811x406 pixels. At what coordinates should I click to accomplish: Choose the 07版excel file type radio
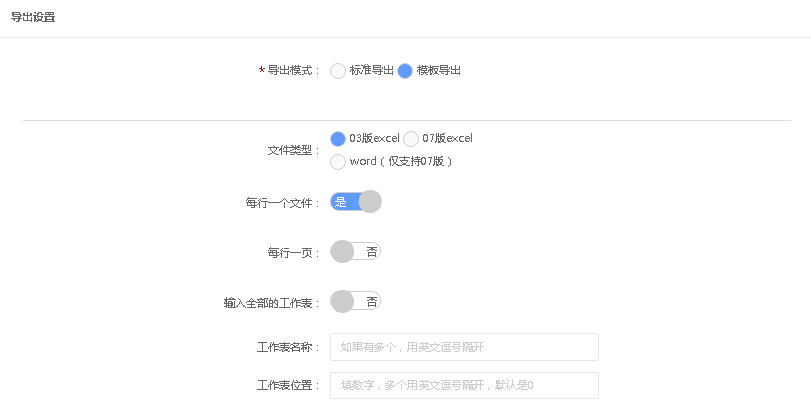(411, 139)
